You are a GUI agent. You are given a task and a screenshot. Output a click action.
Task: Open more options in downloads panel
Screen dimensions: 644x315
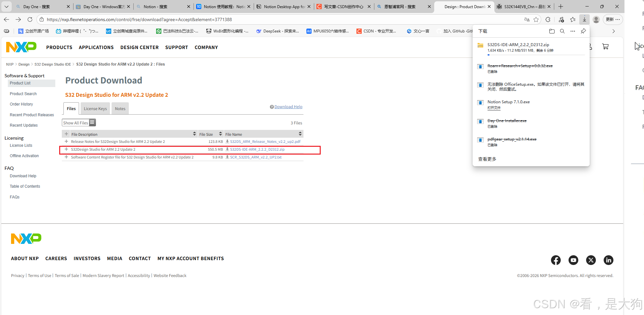(573, 31)
